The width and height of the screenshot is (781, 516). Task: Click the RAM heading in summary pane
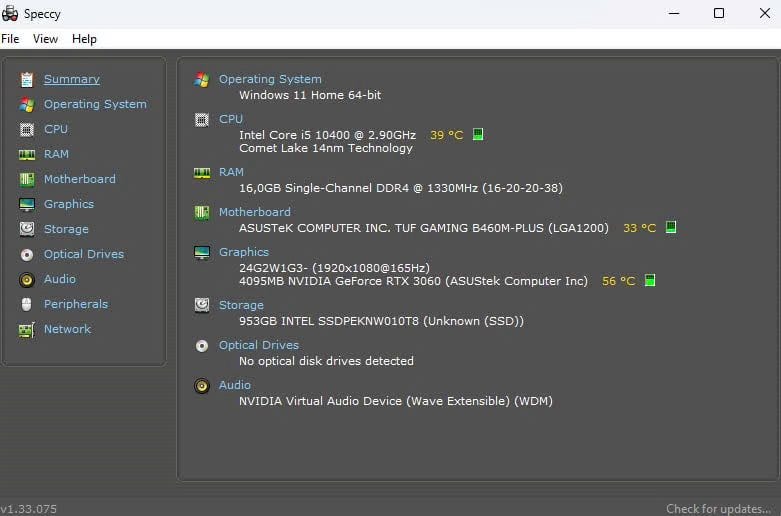click(x=232, y=172)
